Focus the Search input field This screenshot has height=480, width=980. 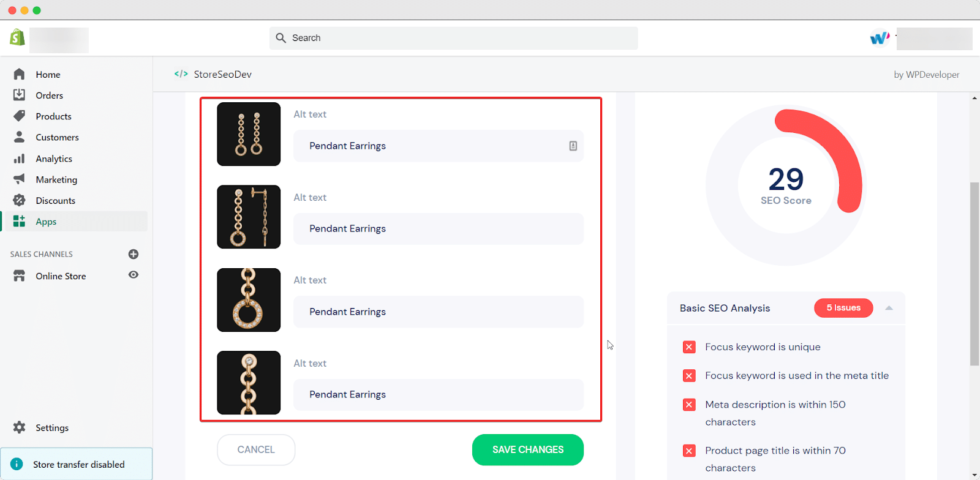454,38
